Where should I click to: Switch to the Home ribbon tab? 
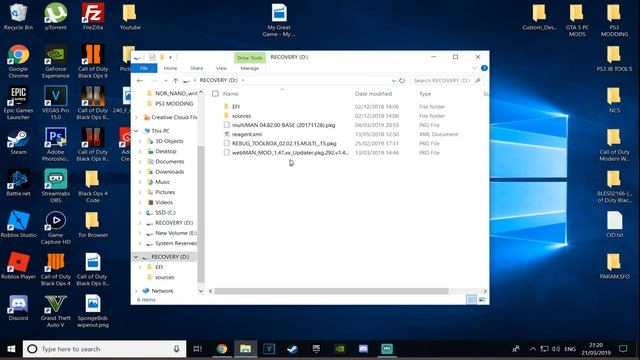(170, 68)
